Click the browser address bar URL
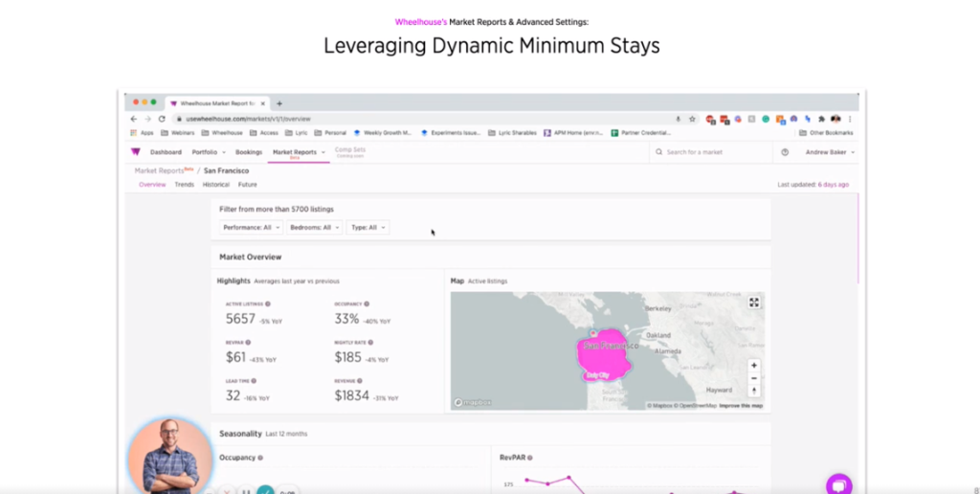 coord(248,119)
